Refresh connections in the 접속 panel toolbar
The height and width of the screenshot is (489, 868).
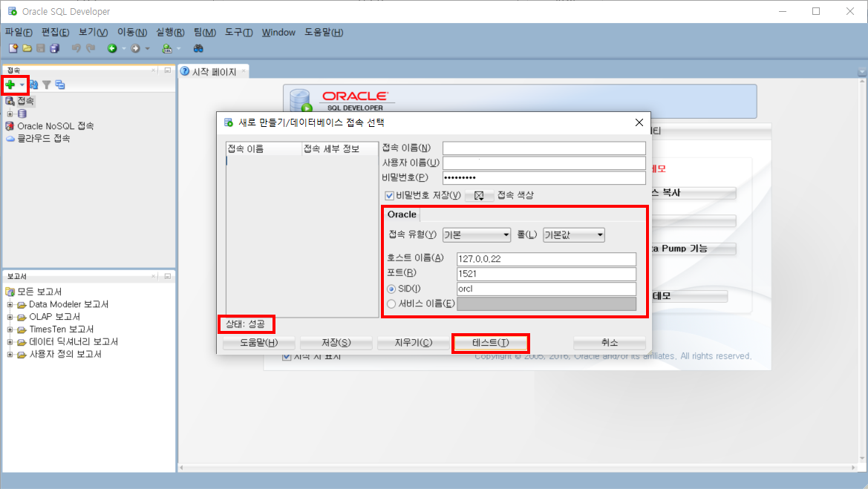coord(33,85)
